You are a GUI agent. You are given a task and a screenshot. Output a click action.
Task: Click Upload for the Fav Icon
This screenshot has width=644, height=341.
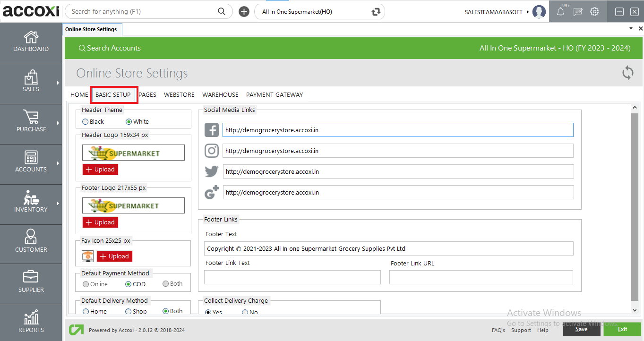[x=114, y=256]
